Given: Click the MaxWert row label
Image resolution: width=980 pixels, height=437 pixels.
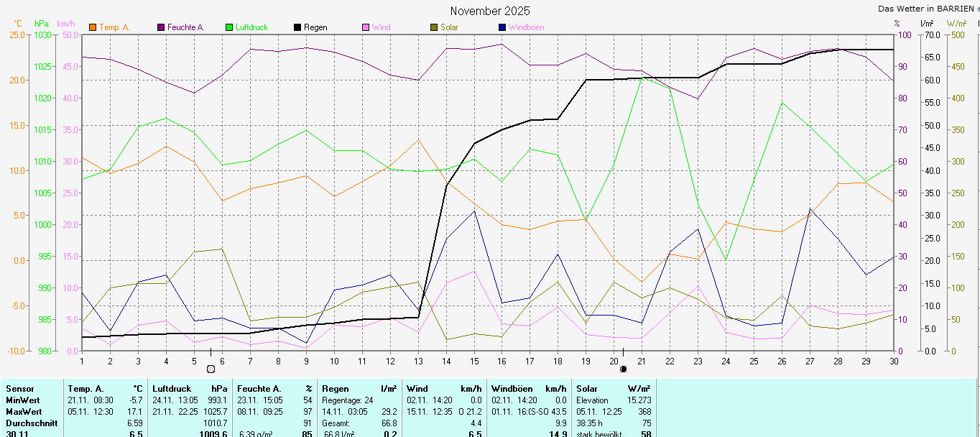Looking at the screenshot, I should click(22, 412).
